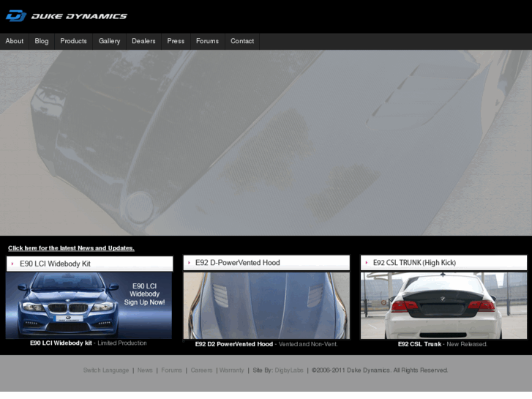Open the News footer link
Image resolution: width=532 pixels, height=399 pixels.
pos(145,370)
